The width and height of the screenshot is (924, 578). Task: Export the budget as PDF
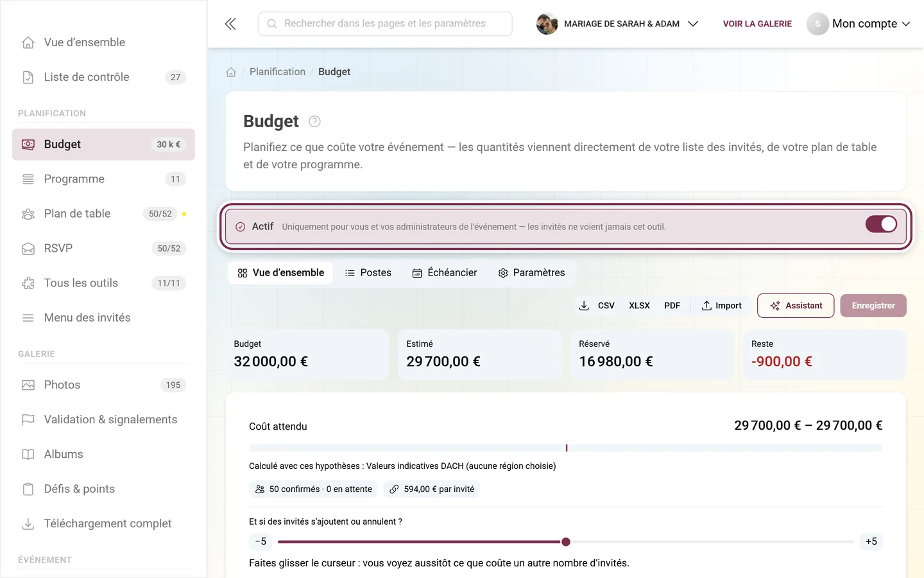pyautogui.click(x=672, y=306)
